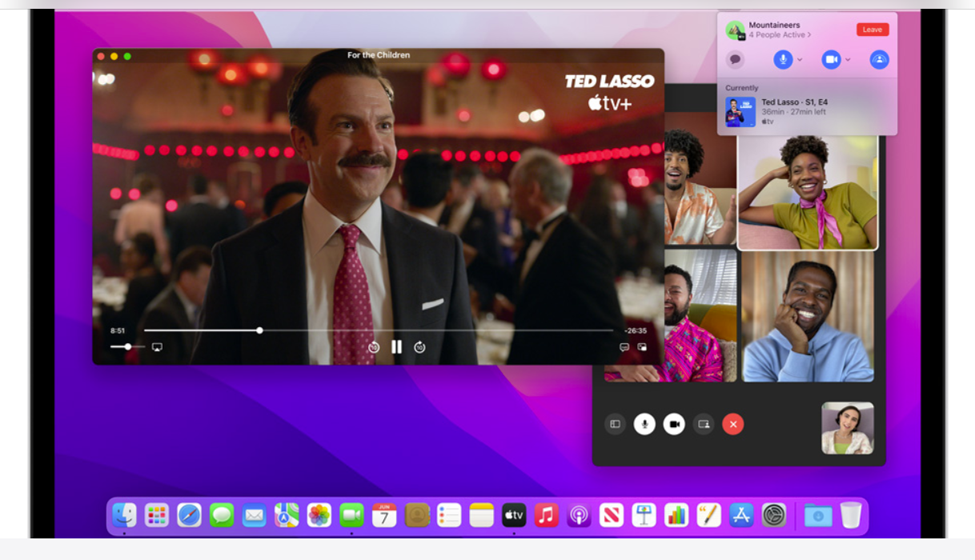Expand the 4 People Active details
The width and height of the screenshot is (975, 560).
(780, 35)
